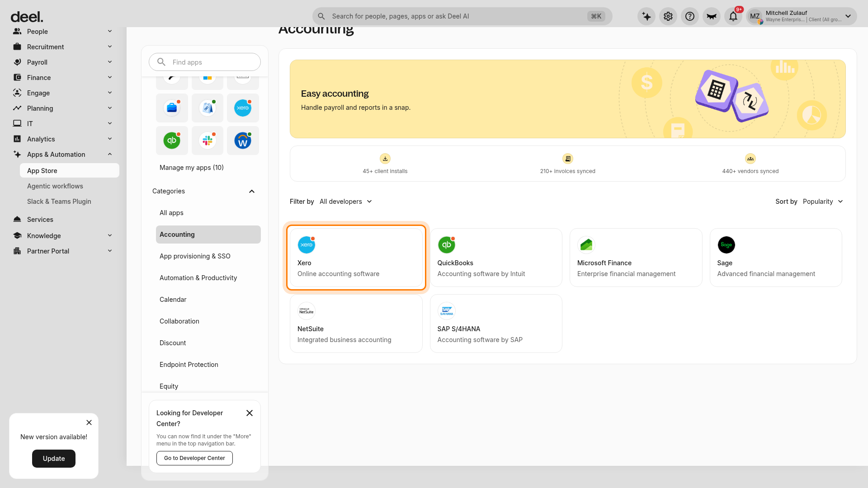Viewport: 868px width, 488px height.
Task: Select the Calendar category
Action: click(208, 300)
